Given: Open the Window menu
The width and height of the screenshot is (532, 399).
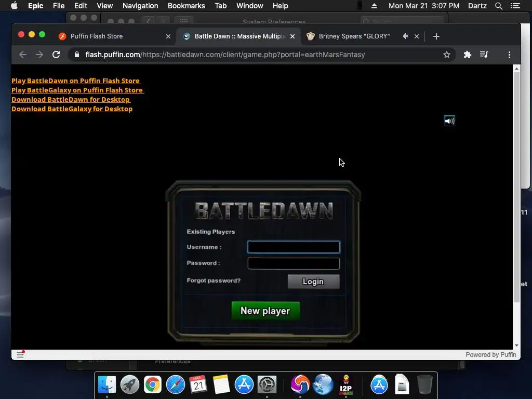Looking at the screenshot, I should pyautogui.click(x=250, y=6).
